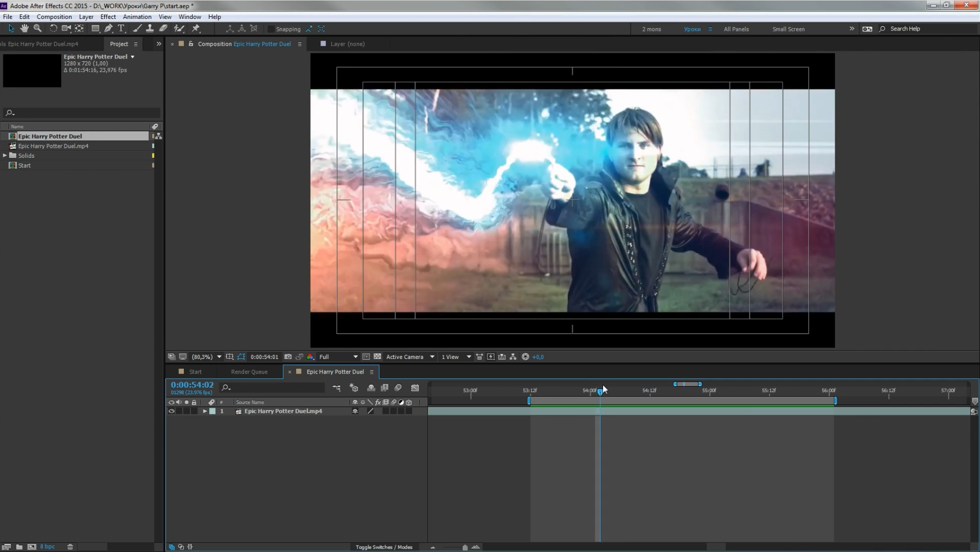Select the Clone Stamp tool

pyautogui.click(x=150, y=29)
